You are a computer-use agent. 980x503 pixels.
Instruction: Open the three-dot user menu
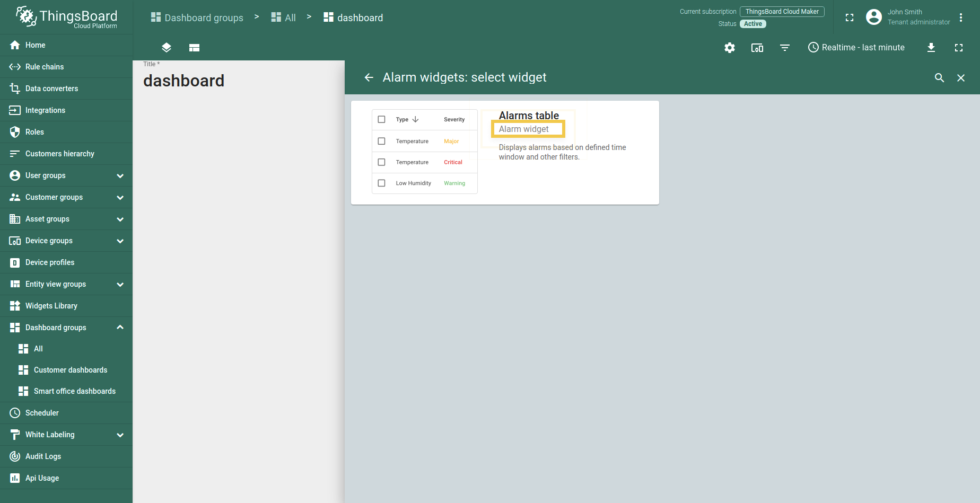pos(961,17)
